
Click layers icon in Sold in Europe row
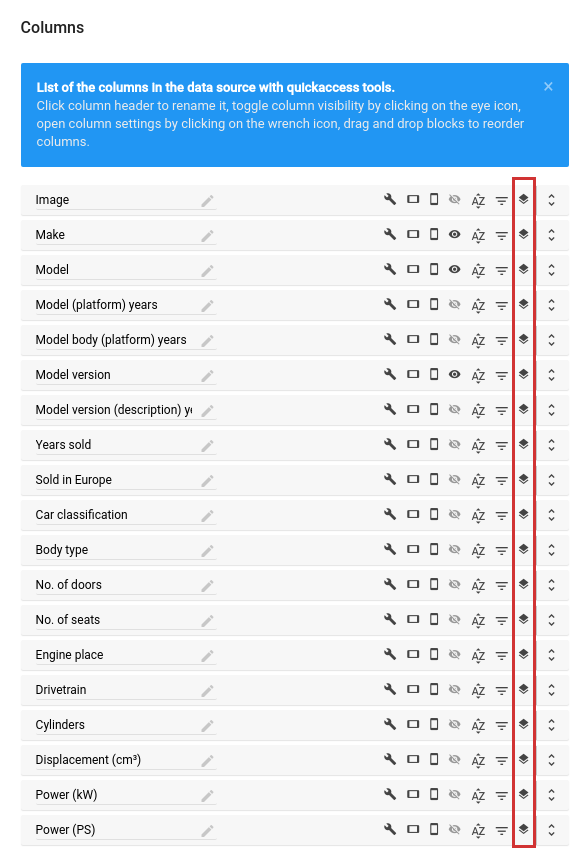click(x=523, y=479)
